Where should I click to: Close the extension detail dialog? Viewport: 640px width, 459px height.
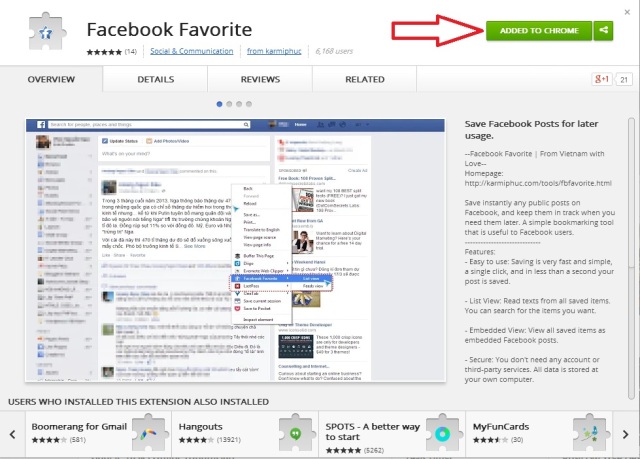pyautogui.click(x=627, y=12)
